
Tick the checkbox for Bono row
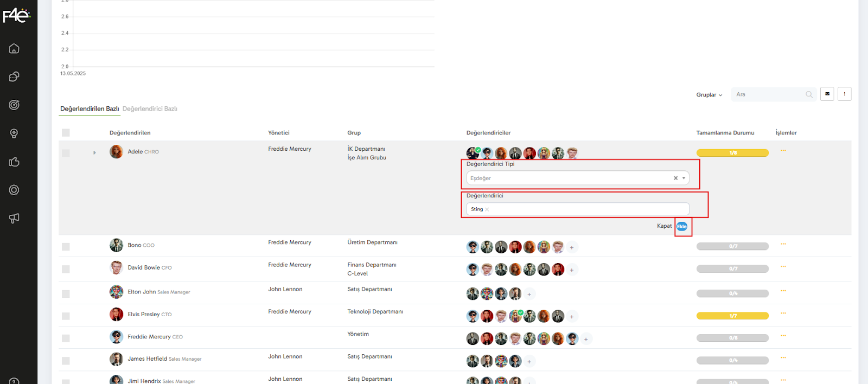pos(66,247)
